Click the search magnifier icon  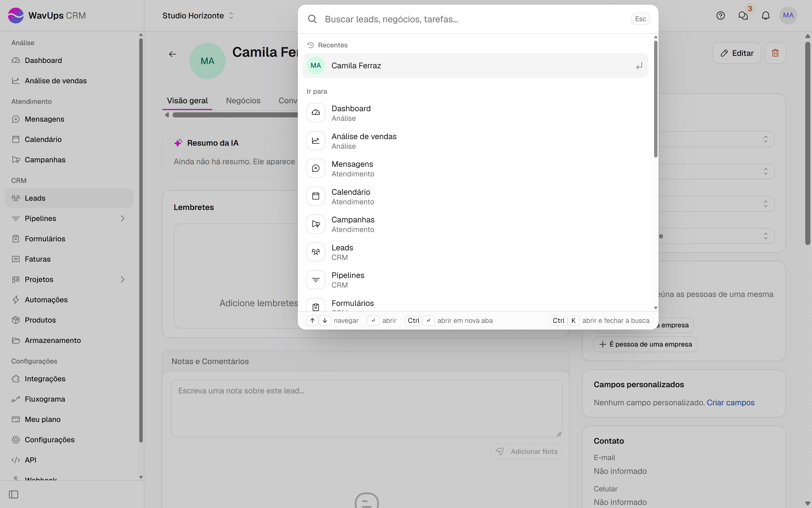pyautogui.click(x=312, y=19)
